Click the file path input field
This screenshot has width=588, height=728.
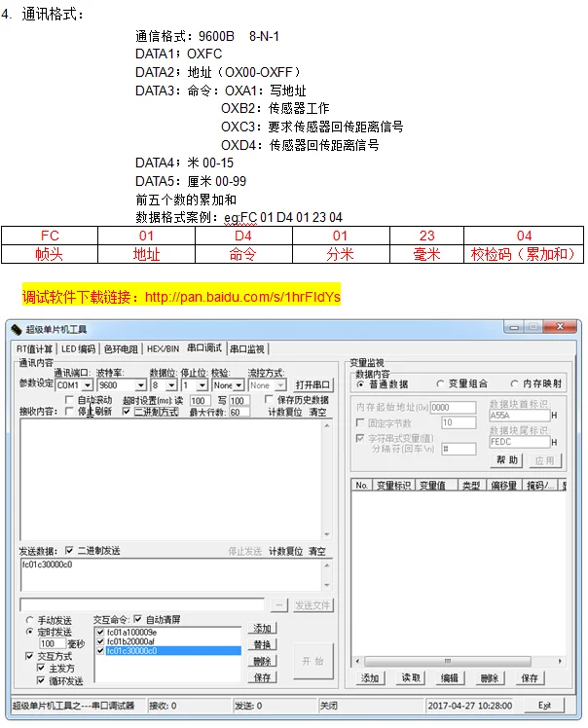point(142,605)
